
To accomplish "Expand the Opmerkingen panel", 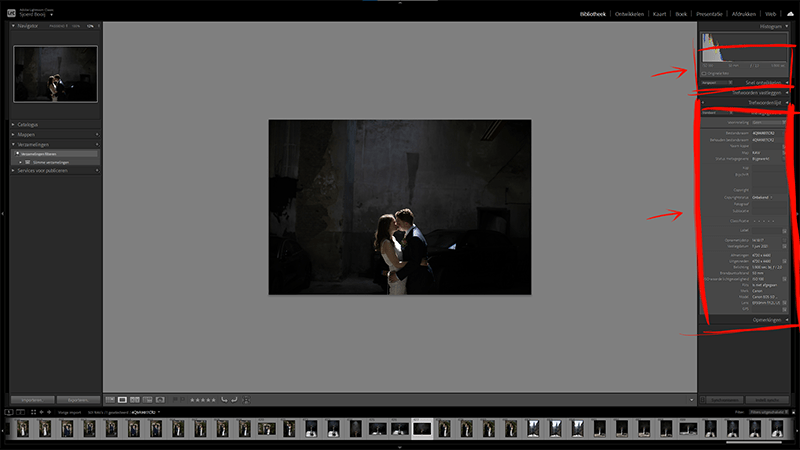I will (x=787, y=320).
